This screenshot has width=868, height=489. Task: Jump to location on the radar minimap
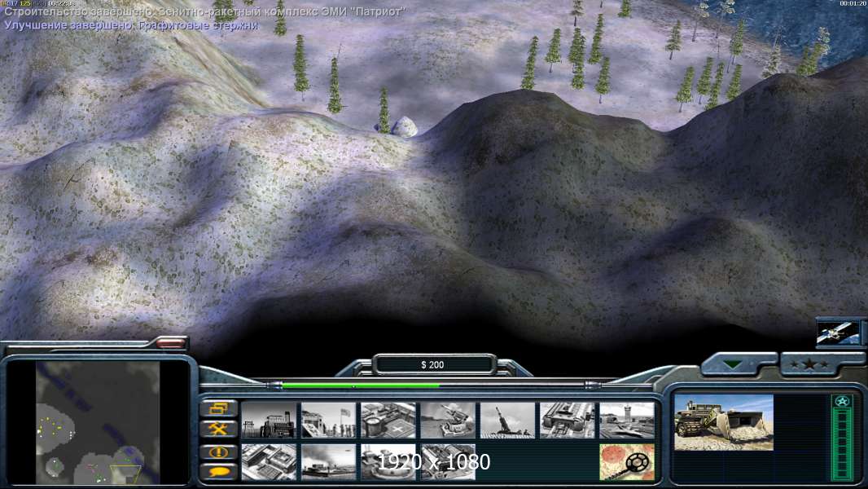coord(98,422)
